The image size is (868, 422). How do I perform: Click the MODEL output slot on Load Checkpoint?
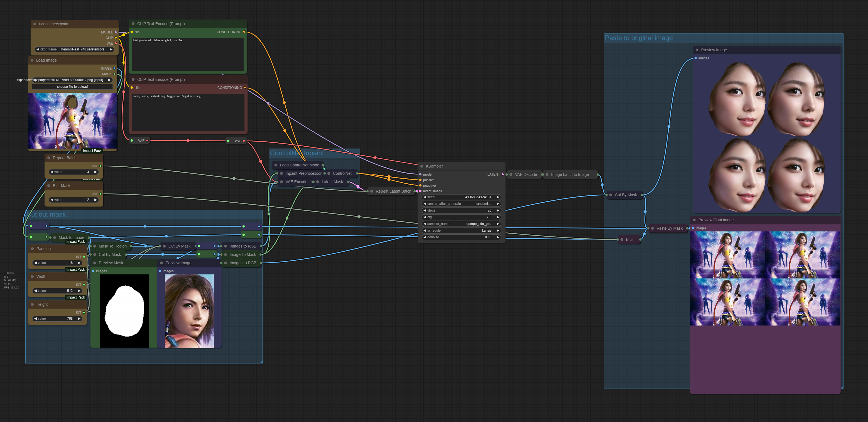(x=116, y=32)
